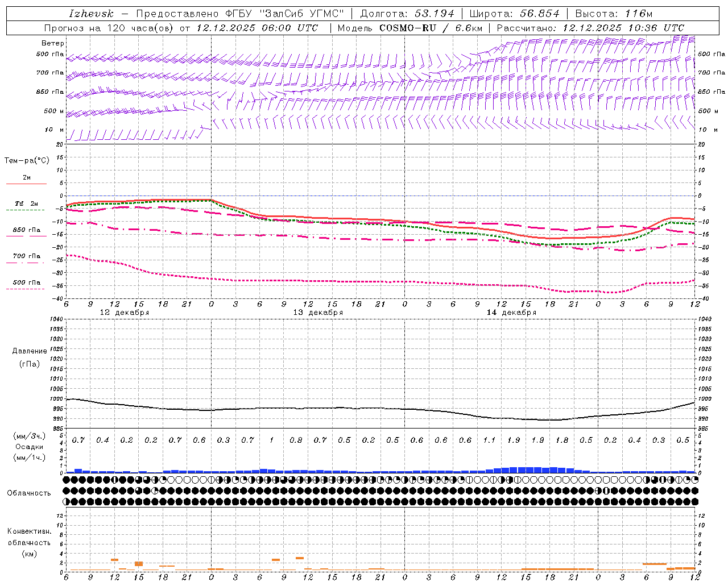Click the "Td 2м" dew point legend entry
The height and width of the screenshot is (582, 728).
(27, 203)
